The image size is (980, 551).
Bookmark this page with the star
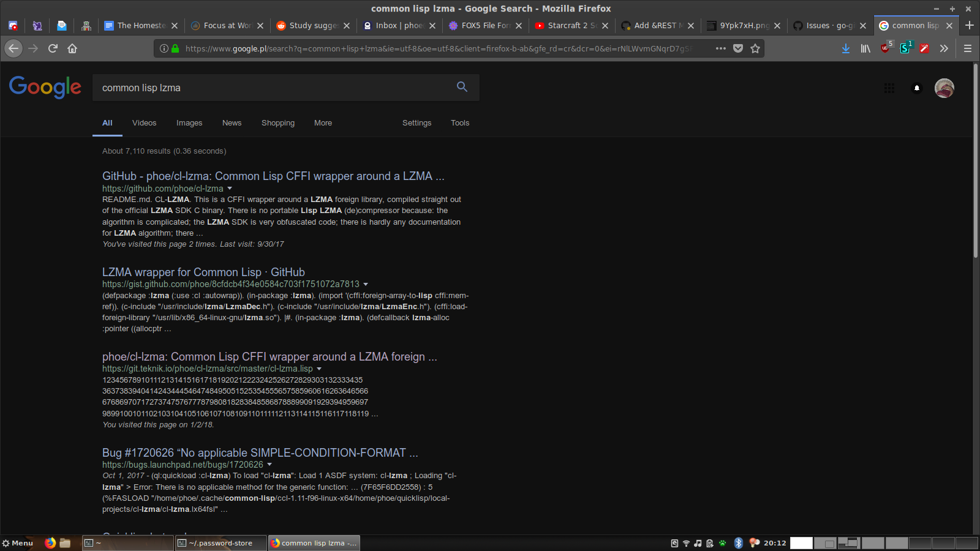(x=755, y=48)
